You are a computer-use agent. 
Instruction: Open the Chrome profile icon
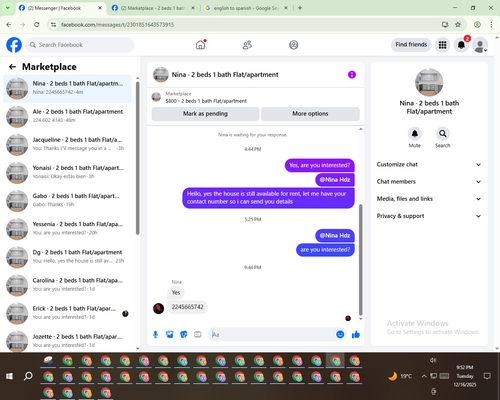click(477, 25)
